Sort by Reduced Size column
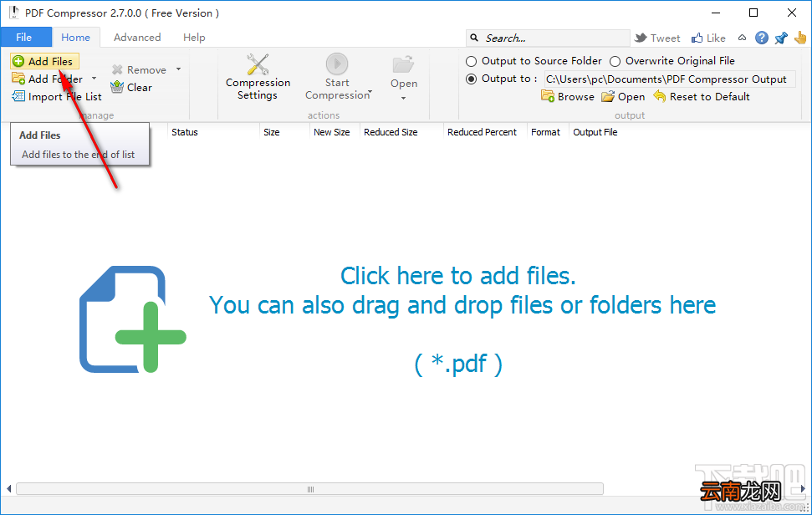This screenshot has height=515, width=812. click(401, 132)
